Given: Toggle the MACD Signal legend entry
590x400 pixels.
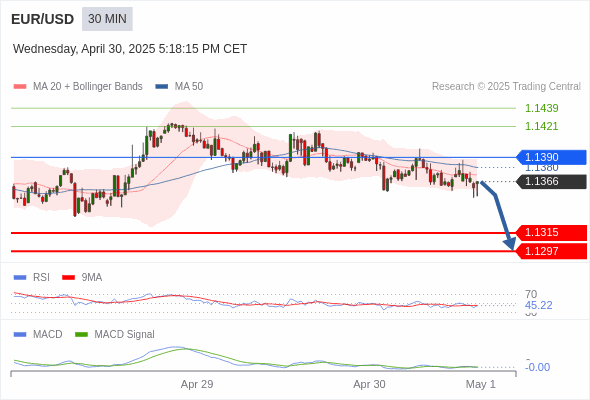Looking at the screenshot, I should click(115, 334).
